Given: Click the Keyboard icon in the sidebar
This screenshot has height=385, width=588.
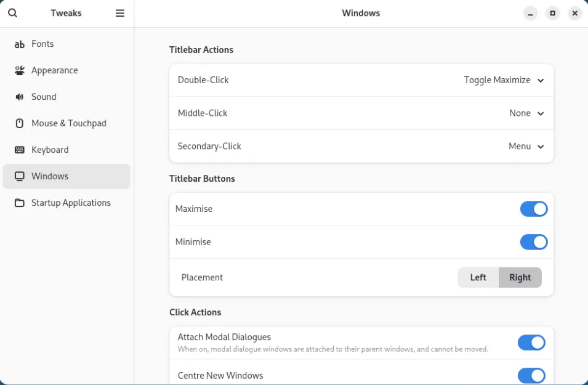Looking at the screenshot, I should click(x=20, y=150).
